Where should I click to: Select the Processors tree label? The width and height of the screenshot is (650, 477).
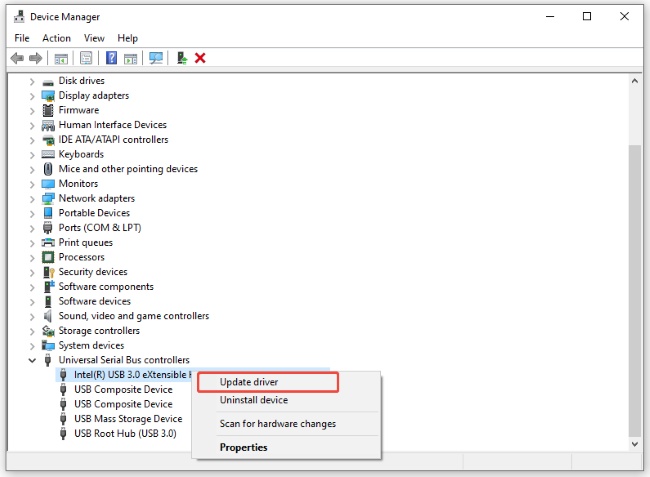pyautogui.click(x=81, y=257)
